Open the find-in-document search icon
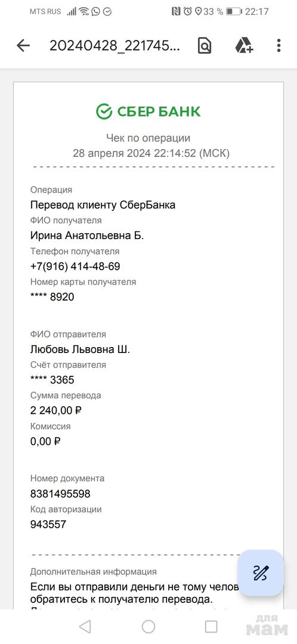Image resolution: width=297 pixels, height=644 pixels. click(x=204, y=45)
